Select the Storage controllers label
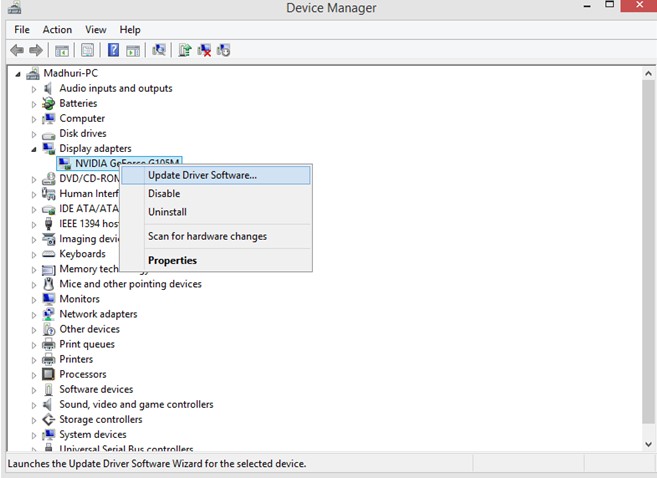Viewport: 657px width, 478px height. click(x=101, y=419)
